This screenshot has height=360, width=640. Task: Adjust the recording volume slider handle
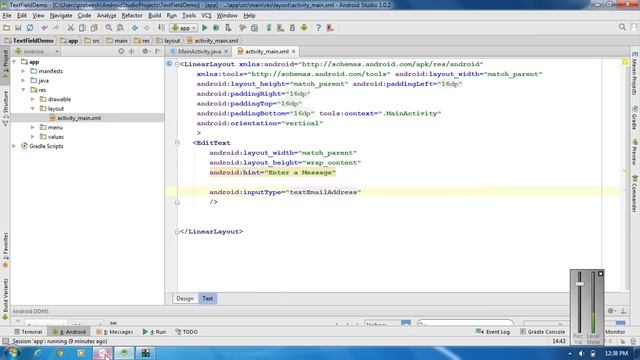coord(580,284)
